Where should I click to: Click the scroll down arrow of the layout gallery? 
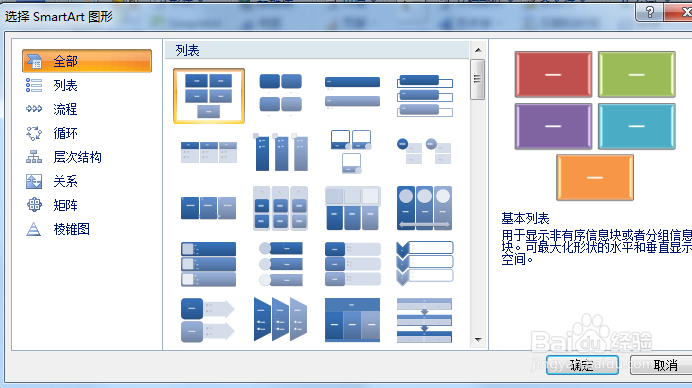478,340
